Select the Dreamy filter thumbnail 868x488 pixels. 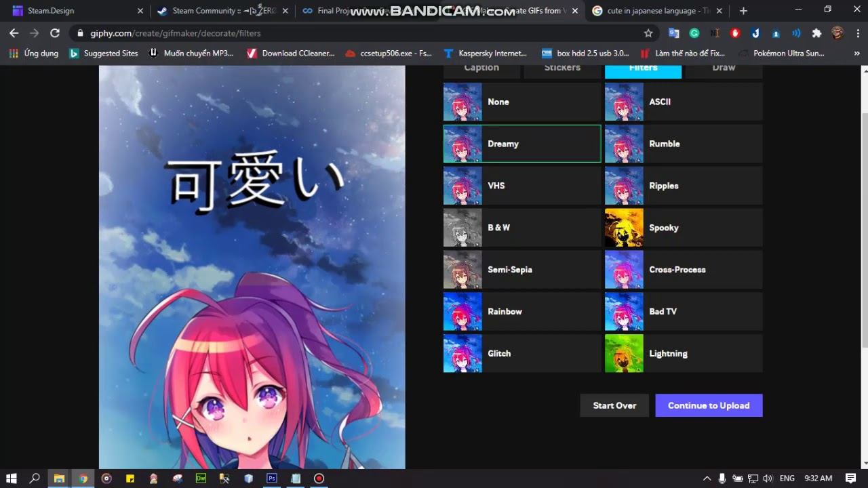click(x=463, y=144)
